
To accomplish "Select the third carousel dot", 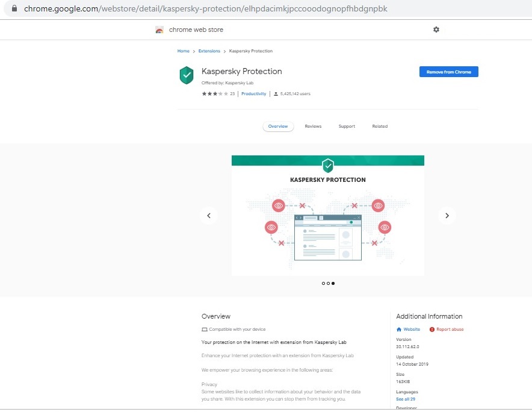I will click(333, 283).
